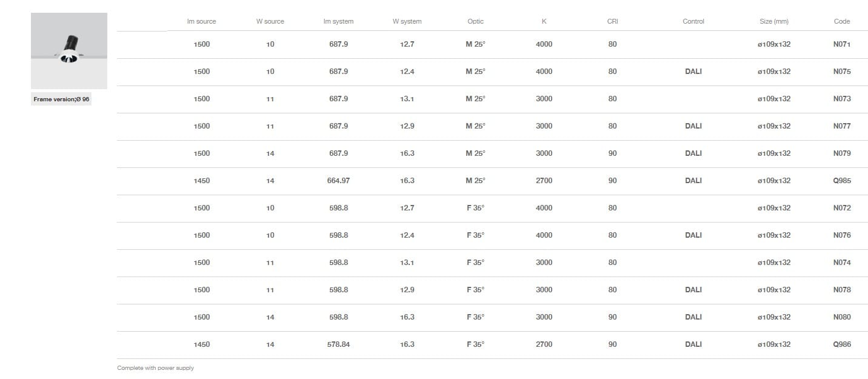868x379 pixels.
Task: Select product code N071
Action: [842, 44]
